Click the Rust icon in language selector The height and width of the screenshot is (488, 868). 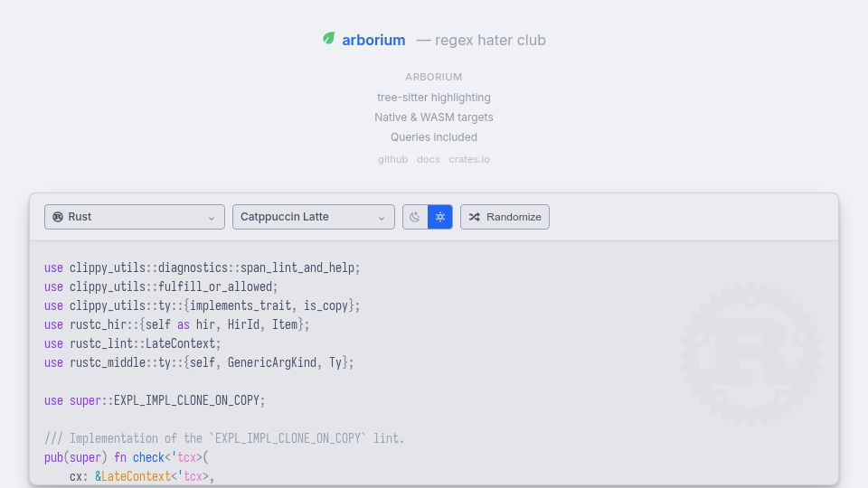[x=58, y=217]
